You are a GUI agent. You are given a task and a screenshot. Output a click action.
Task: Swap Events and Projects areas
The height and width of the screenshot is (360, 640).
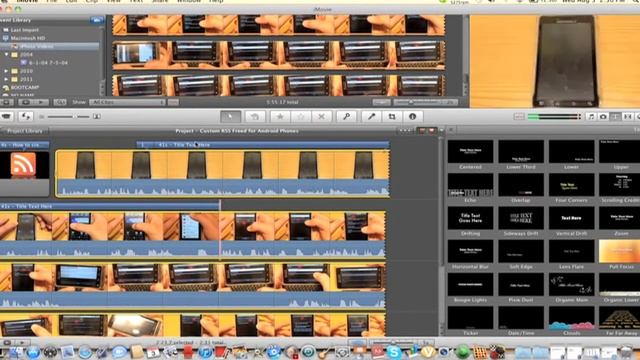pyautogui.click(x=25, y=117)
